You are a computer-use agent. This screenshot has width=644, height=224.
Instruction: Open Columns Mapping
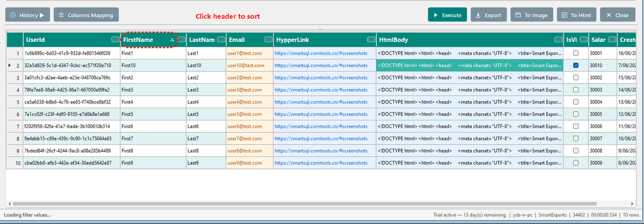click(86, 15)
